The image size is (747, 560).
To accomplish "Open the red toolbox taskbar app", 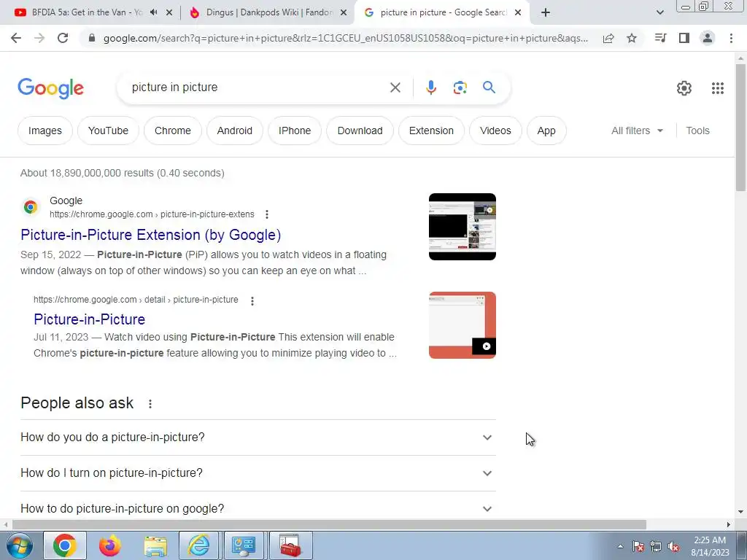I will click(290, 545).
